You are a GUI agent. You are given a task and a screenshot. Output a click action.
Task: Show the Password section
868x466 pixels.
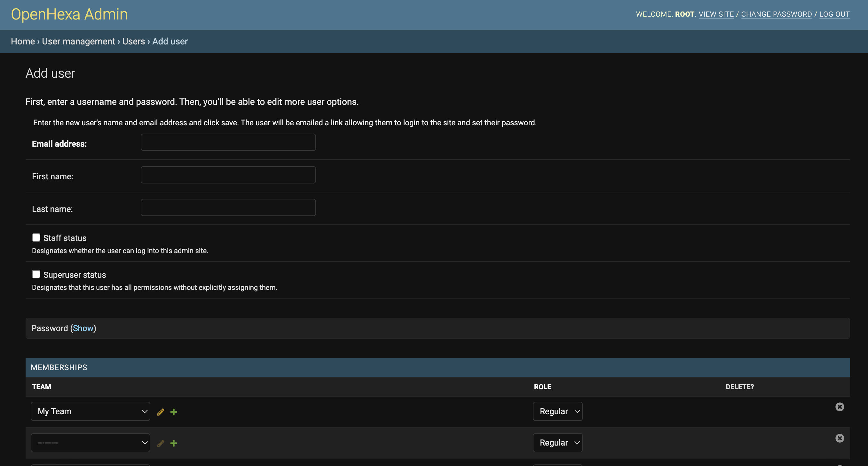click(83, 328)
